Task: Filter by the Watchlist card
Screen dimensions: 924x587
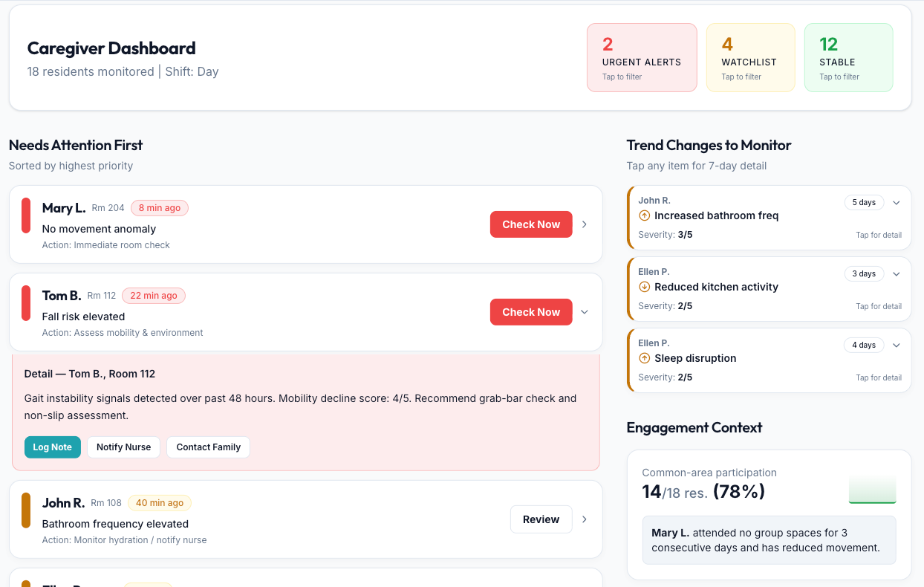Action: coord(750,58)
